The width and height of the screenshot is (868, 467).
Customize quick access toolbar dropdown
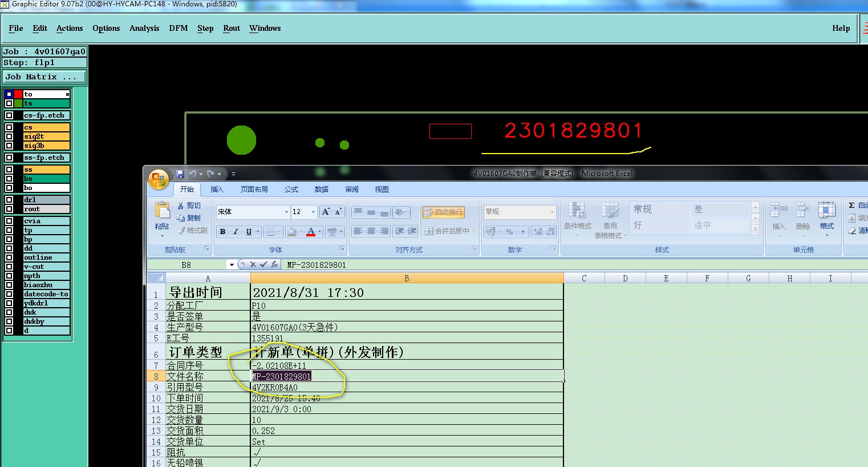click(233, 174)
